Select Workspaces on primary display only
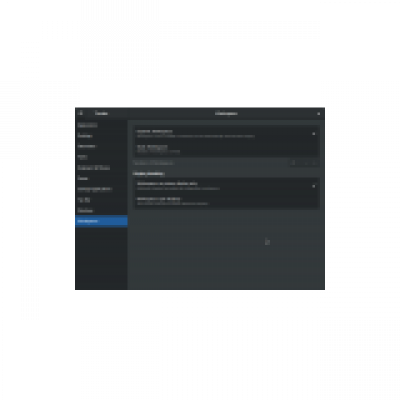Viewport: 400px width, 400px height. point(226,186)
